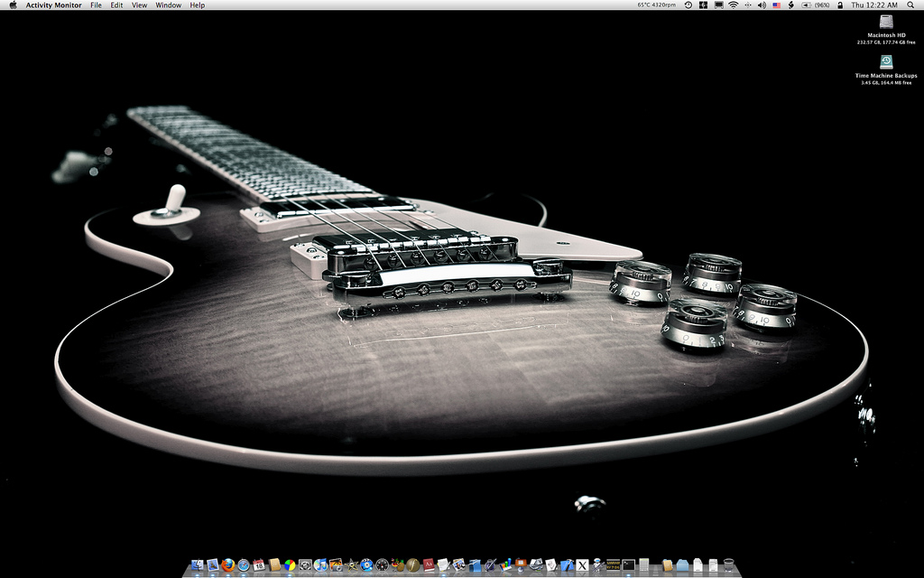Screen dimensions: 924x578
Task: Click the lock icon in menu bar
Action: click(840, 5)
